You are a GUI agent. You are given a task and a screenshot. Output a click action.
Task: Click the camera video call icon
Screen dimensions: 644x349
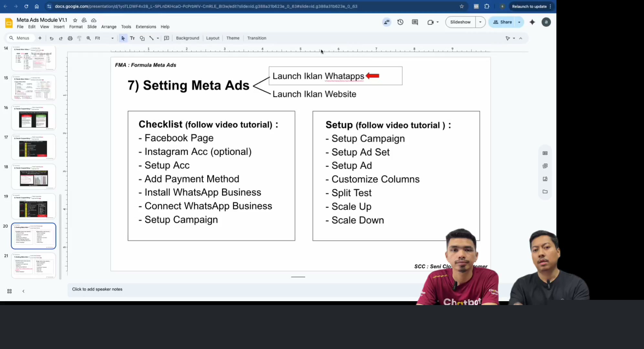click(430, 22)
